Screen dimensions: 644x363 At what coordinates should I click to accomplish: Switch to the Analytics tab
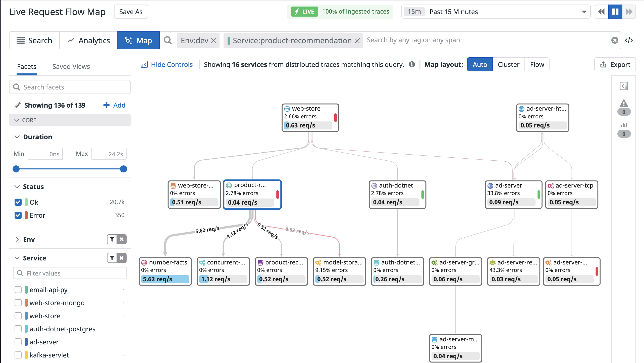pyautogui.click(x=88, y=40)
